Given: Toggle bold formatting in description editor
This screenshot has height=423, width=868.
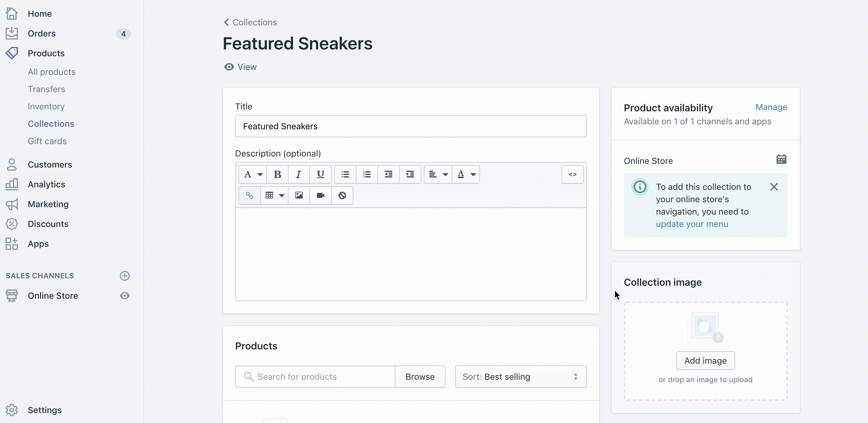Looking at the screenshot, I should 277,174.
